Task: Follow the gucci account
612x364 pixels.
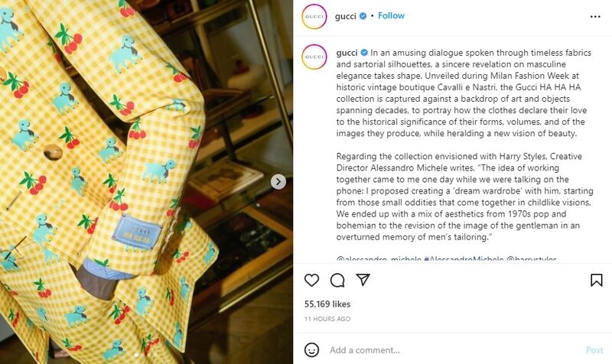Action: 391,15
